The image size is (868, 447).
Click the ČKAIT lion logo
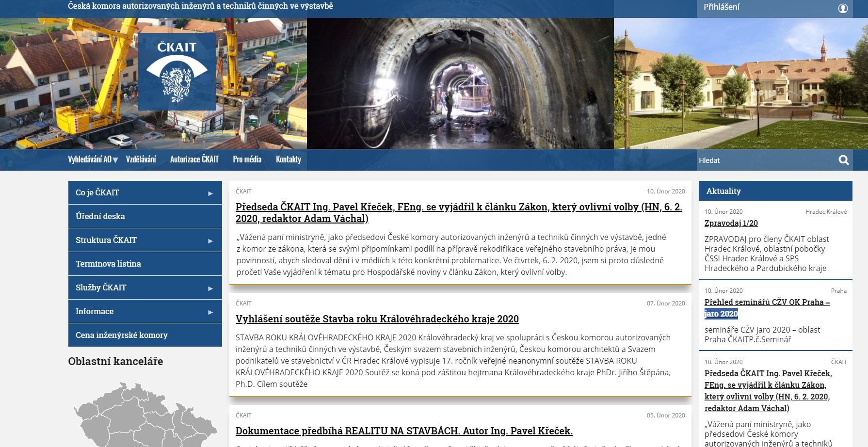coord(177,72)
